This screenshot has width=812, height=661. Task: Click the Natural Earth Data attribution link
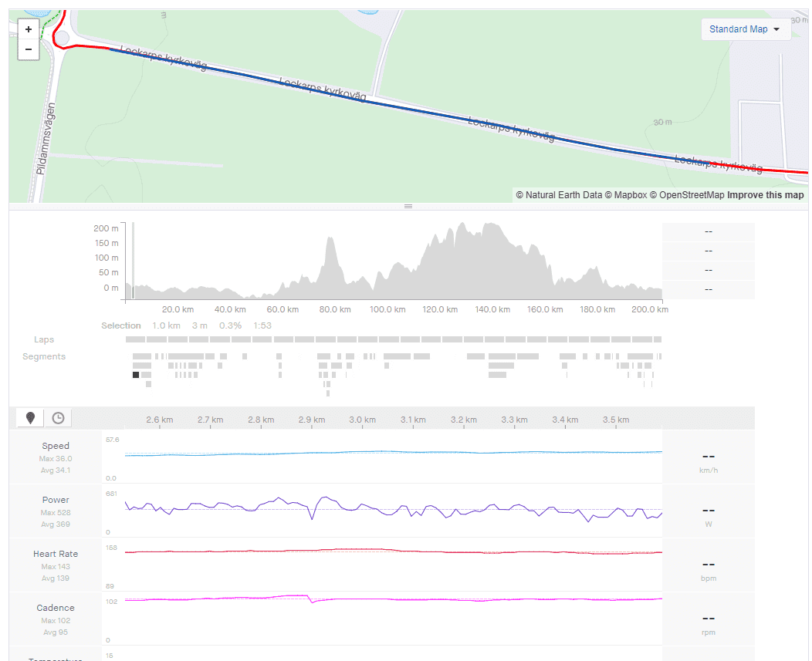(560, 195)
